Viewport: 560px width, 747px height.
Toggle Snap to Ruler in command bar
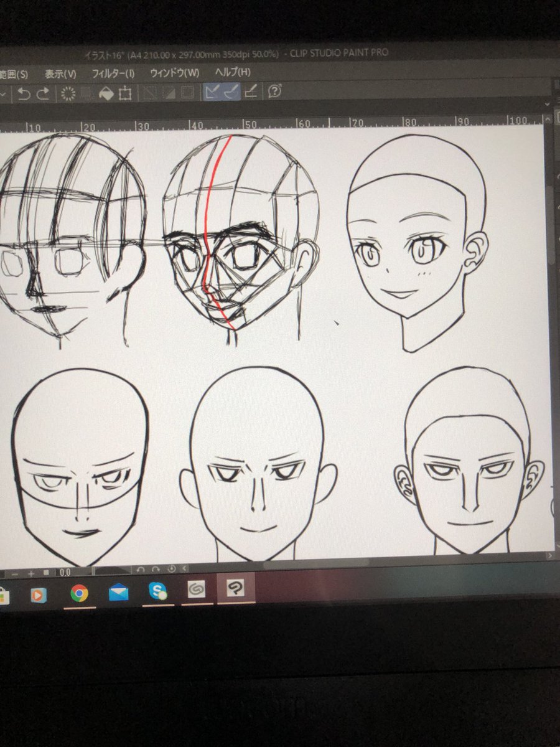pyautogui.click(x=212, y=92)
